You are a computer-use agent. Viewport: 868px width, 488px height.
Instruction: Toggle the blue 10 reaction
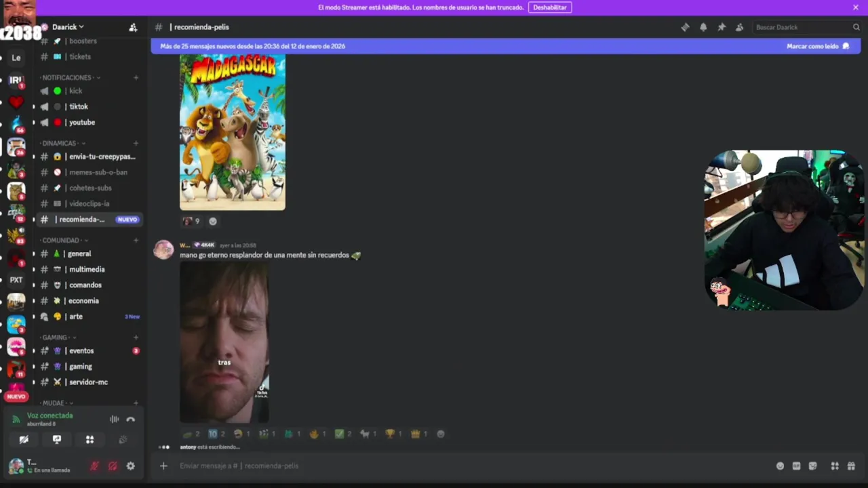pyautogui.click(x=216, y=434)
